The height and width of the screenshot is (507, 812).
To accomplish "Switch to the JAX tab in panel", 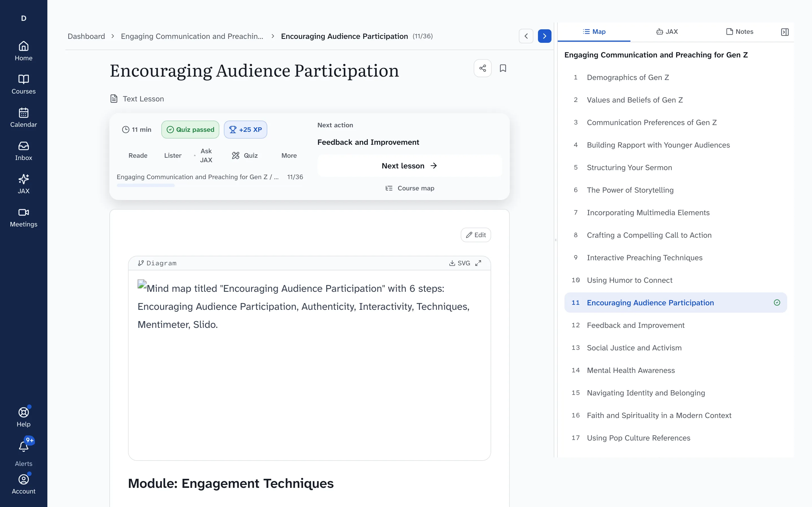I will 667,32.
